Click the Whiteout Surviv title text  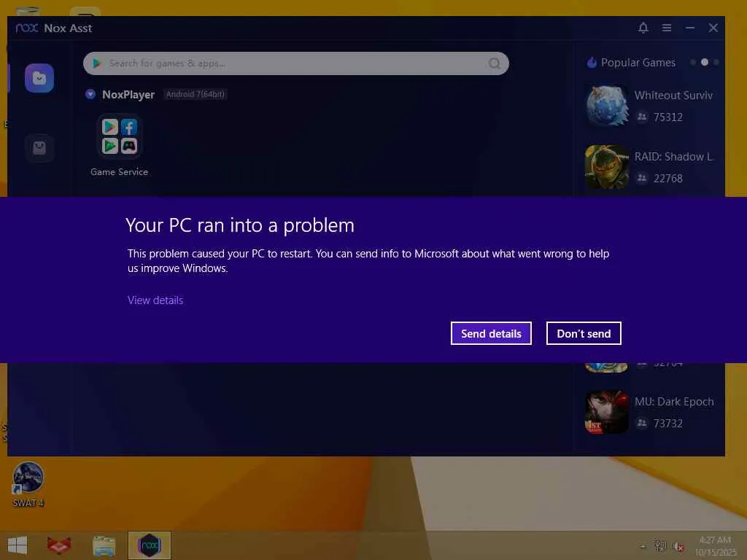coord(673,96)
